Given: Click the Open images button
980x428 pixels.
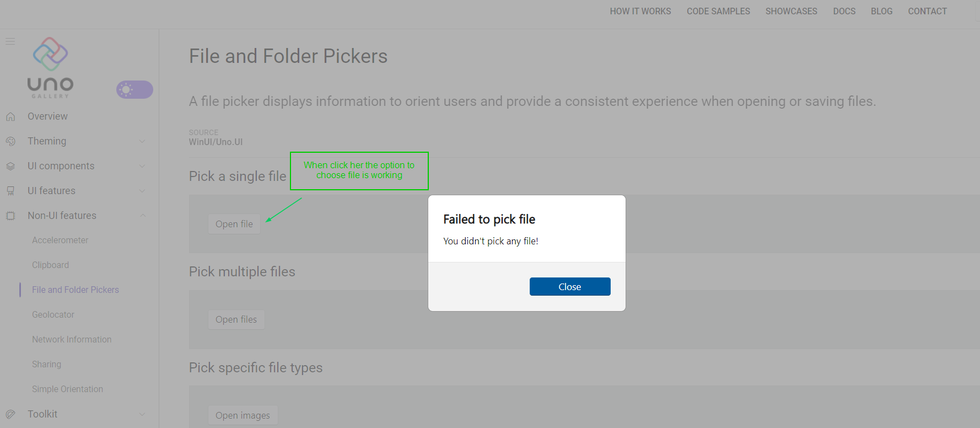Looking at the screenshot, I should (x=243, y=415).
